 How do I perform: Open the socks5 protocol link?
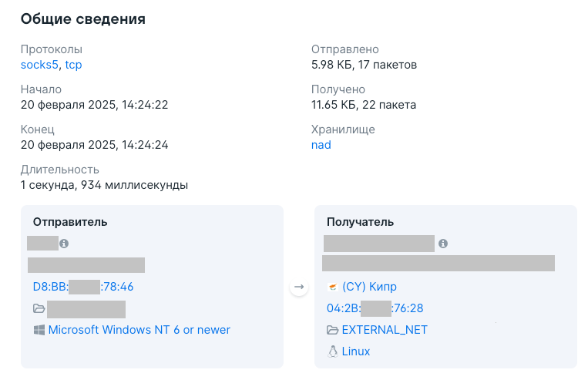(39, 65)
